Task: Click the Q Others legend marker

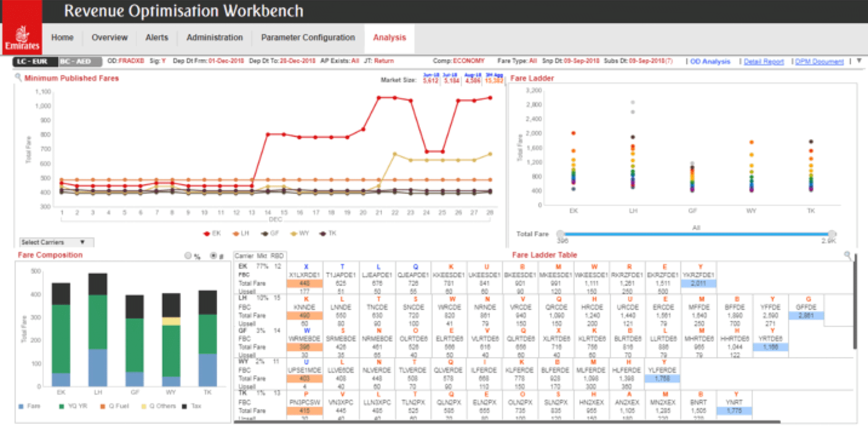Action: (144, 406)
